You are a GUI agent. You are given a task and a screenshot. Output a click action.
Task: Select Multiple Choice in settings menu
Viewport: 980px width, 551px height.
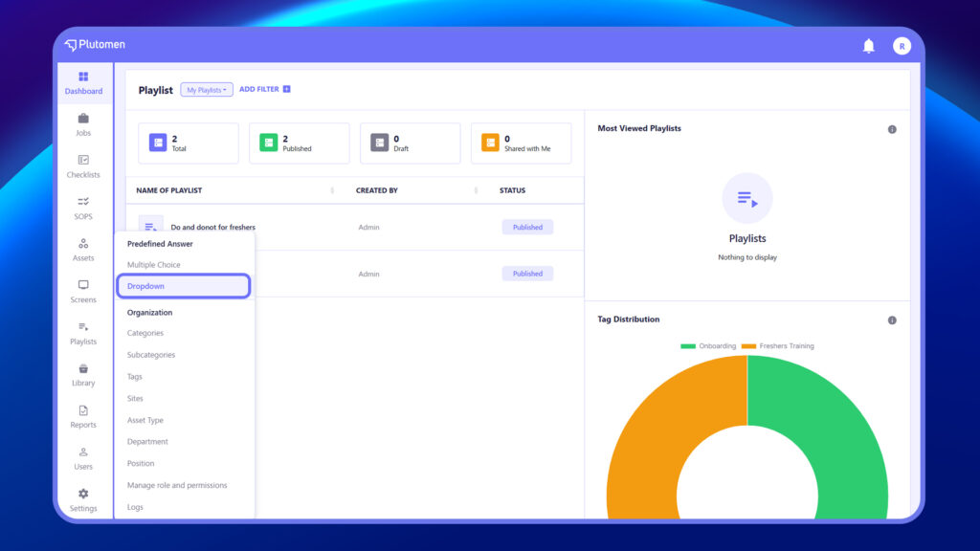click(154, 265)
